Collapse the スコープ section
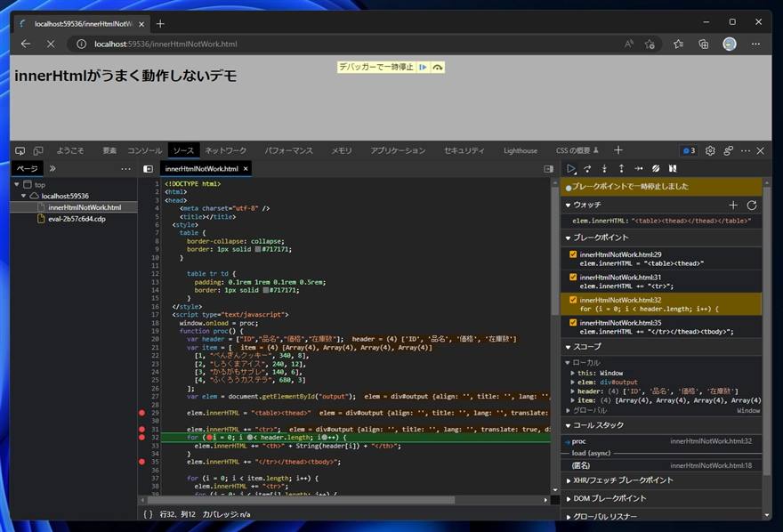Image resolution: width=783 pixels, height=532 pixels. pos(568,347)
